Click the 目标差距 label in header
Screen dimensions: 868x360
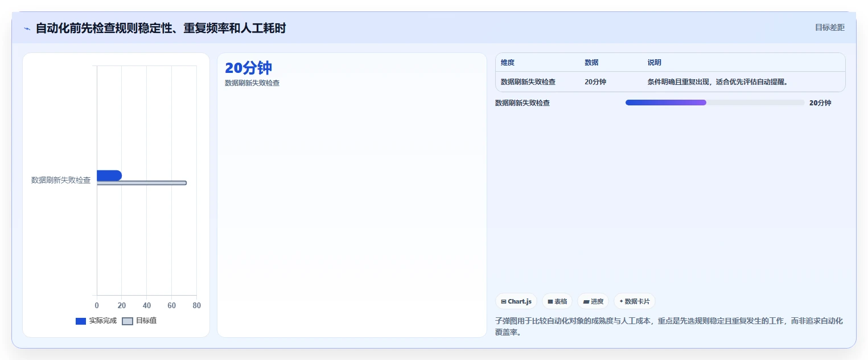(x=830, y=27)
